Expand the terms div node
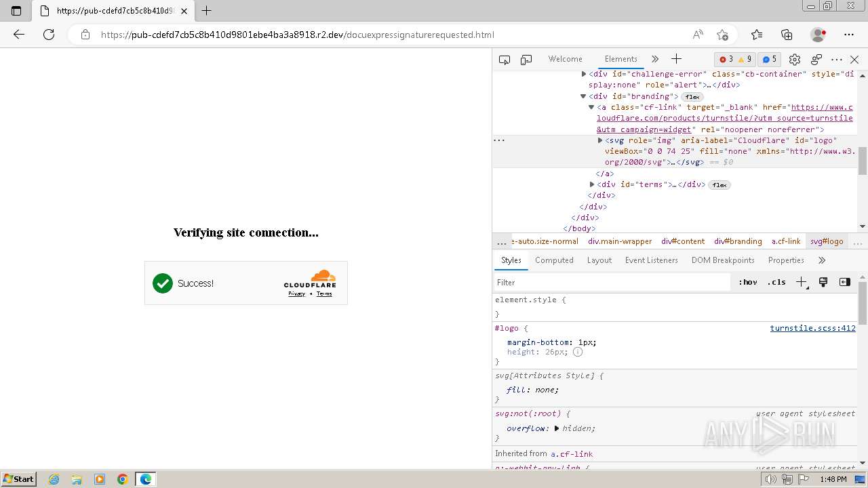Image resolution: width=868 pixels, height=488 pixels. point(592,184)
